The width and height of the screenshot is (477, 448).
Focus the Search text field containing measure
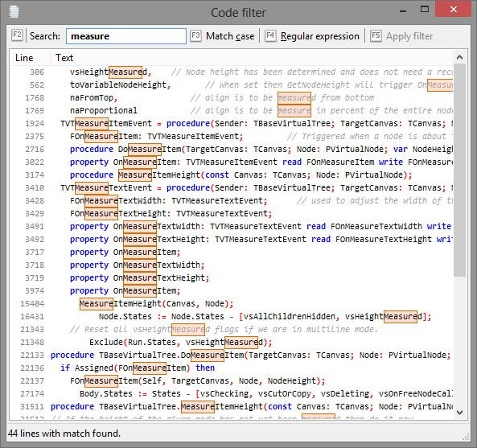pos(126,36)
